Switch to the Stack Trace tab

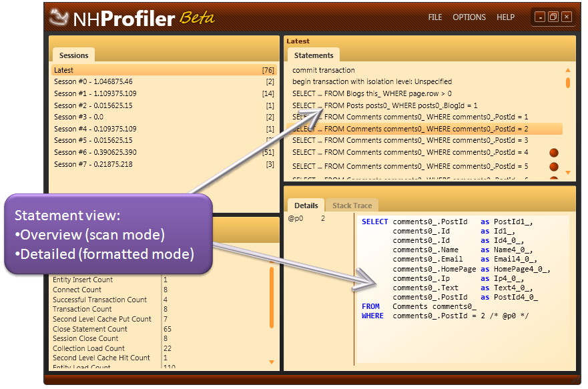[352, 206]
